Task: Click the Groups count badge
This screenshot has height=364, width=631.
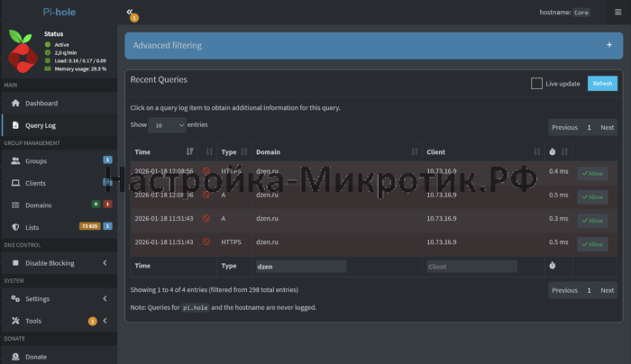Action: (107, 159)
